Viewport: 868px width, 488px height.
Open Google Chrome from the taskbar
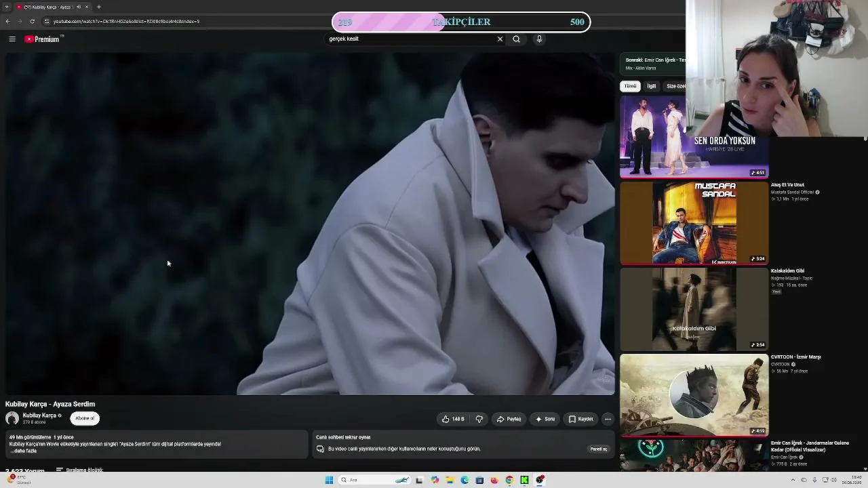(509, 480)
